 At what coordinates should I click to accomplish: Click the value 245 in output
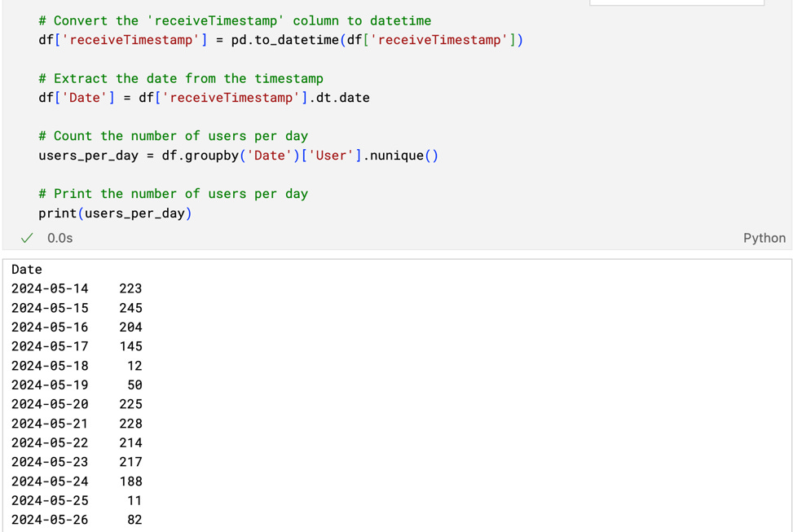[130, 308]
